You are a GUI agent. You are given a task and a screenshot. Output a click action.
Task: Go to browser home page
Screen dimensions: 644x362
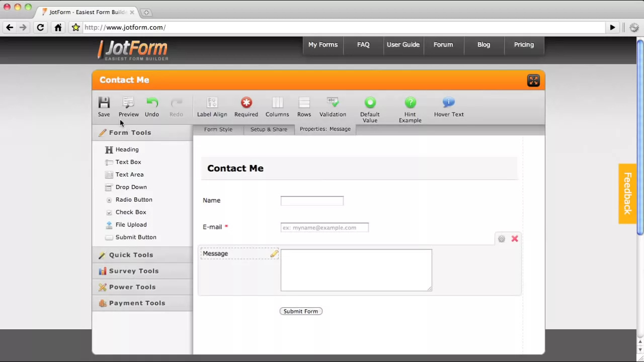[x=58, y=28]
